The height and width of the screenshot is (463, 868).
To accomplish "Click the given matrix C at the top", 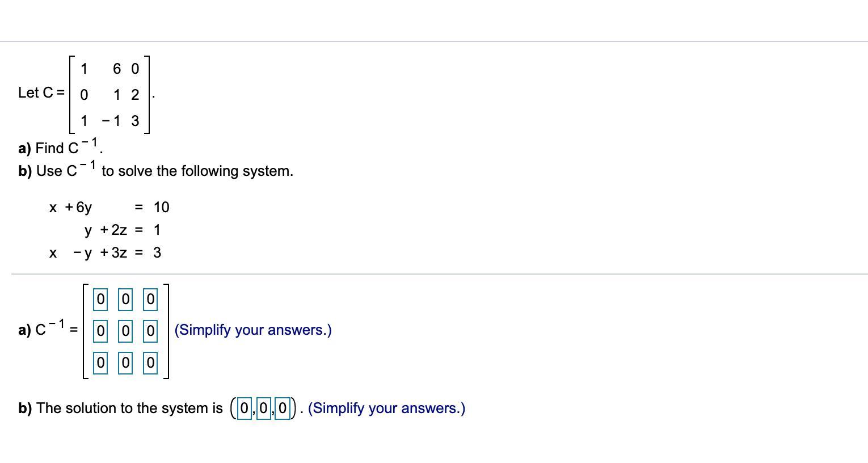I will pyautogui.click(x=109, y=94).
